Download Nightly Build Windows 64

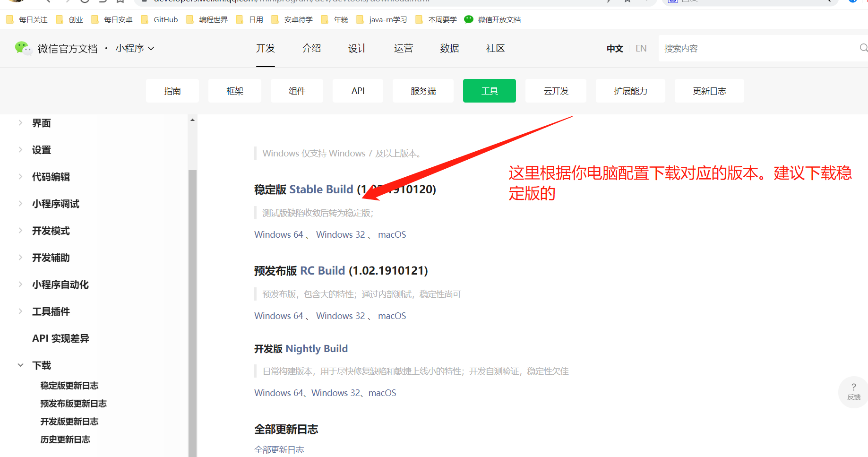coord(279,393)
